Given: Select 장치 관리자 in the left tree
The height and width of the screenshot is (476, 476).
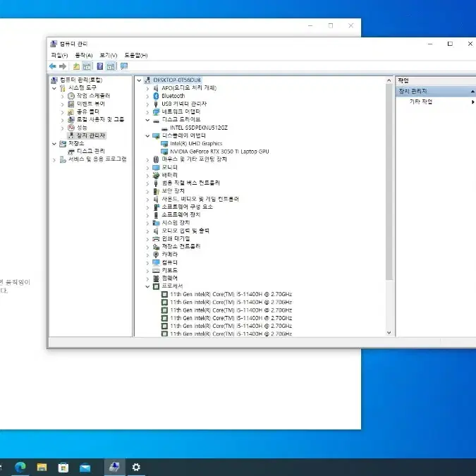Looking at the screenshot, I should (x=90, y=135).
